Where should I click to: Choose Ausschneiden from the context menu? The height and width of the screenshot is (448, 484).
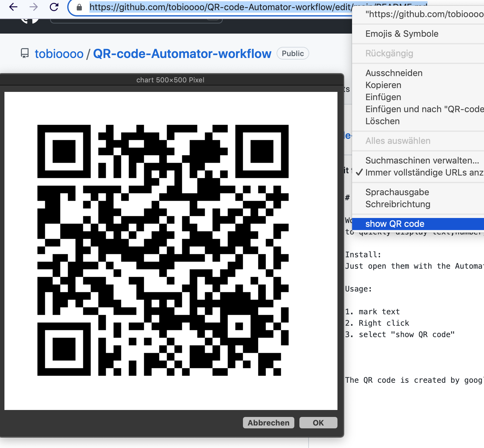[x=394, y=73]
